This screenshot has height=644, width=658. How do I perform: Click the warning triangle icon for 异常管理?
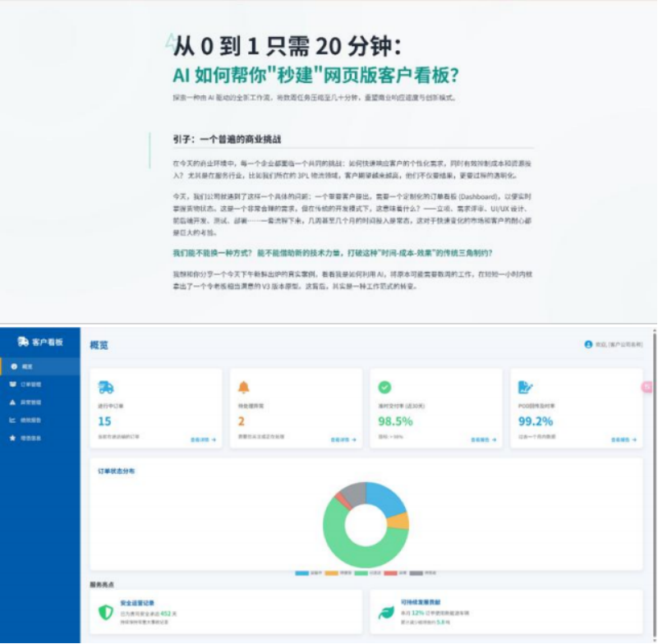point(12,402)
